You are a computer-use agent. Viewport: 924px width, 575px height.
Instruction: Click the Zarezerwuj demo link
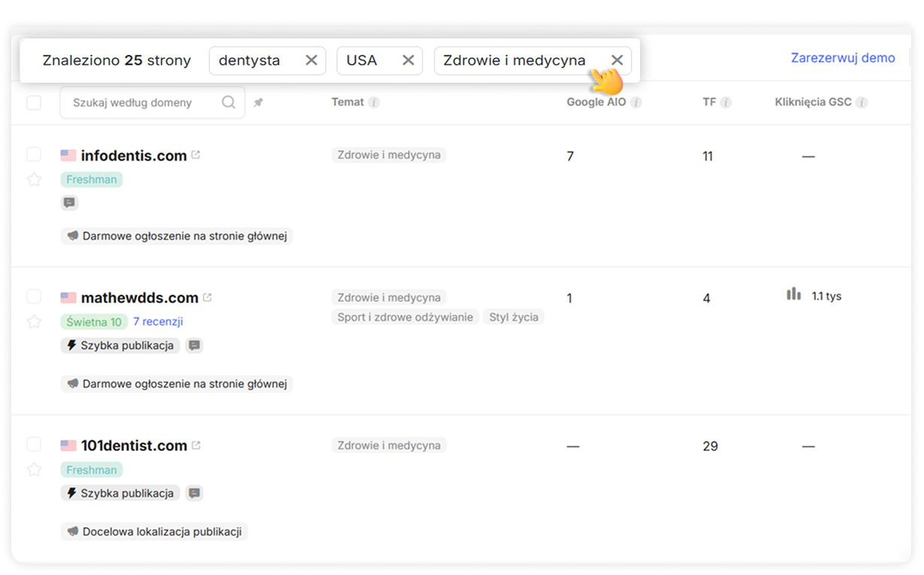[842, 58]
